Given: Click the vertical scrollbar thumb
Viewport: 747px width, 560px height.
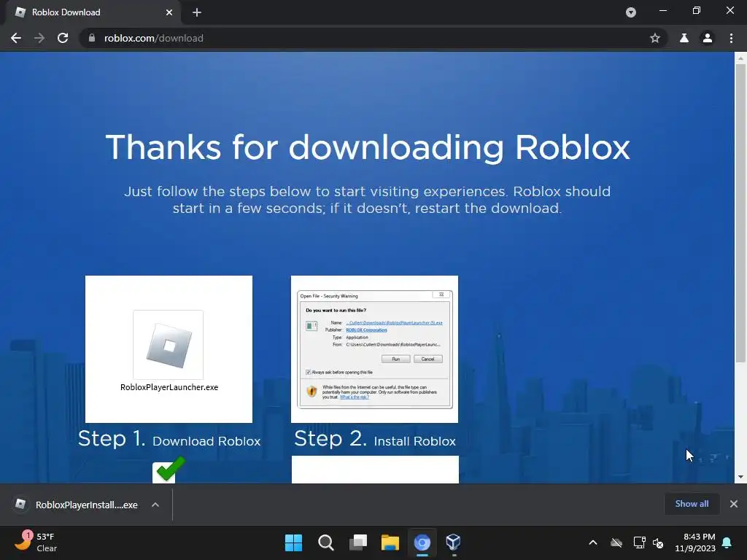Looking at the screenshot, I should 740,214.
